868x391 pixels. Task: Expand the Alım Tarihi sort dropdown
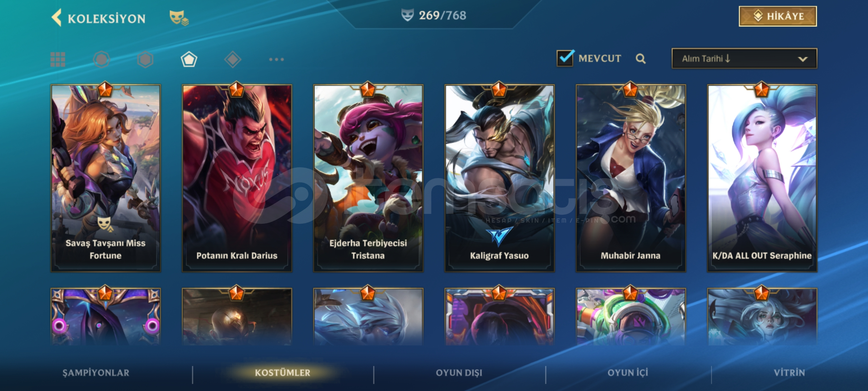[744, 59]
